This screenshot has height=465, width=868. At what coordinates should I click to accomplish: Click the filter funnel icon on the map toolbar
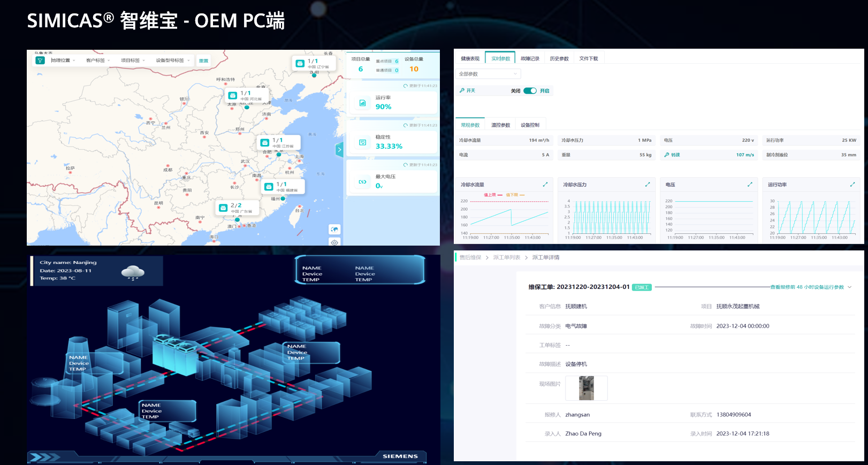pyautogui.click(x=40, y=60)
